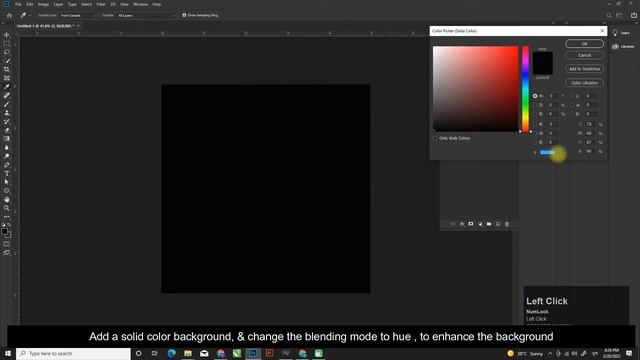This screenshot has height=360, width=640.
Task: Click Add to Swatches button
Action: pos(584,69)
